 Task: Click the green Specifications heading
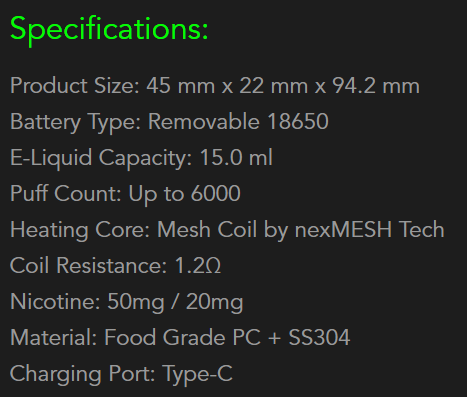(109, 30)
